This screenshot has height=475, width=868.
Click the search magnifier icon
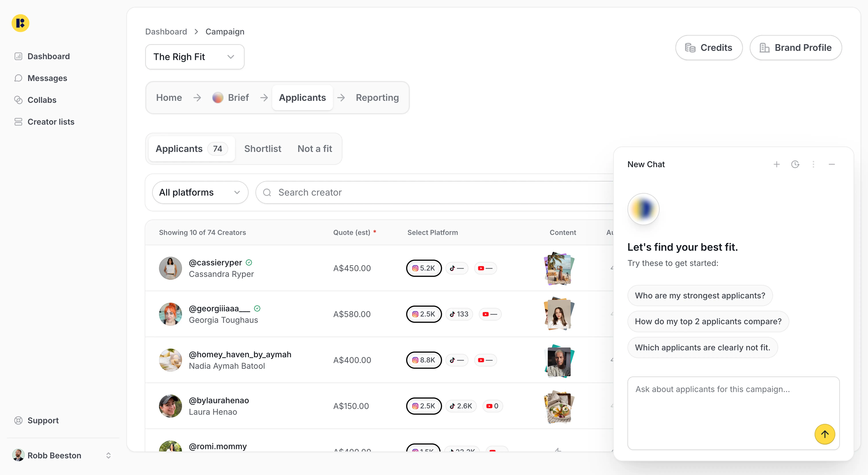267,193
